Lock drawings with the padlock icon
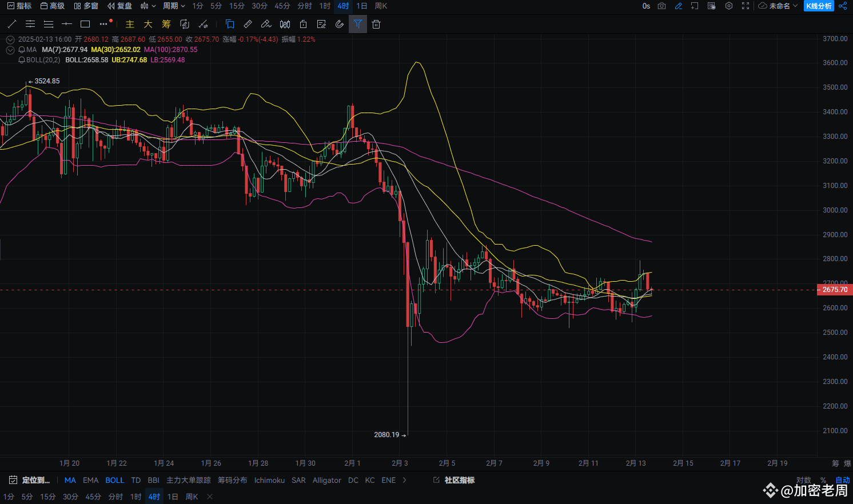This screenshot has width=853, height=504. click(x=303, y=24)
